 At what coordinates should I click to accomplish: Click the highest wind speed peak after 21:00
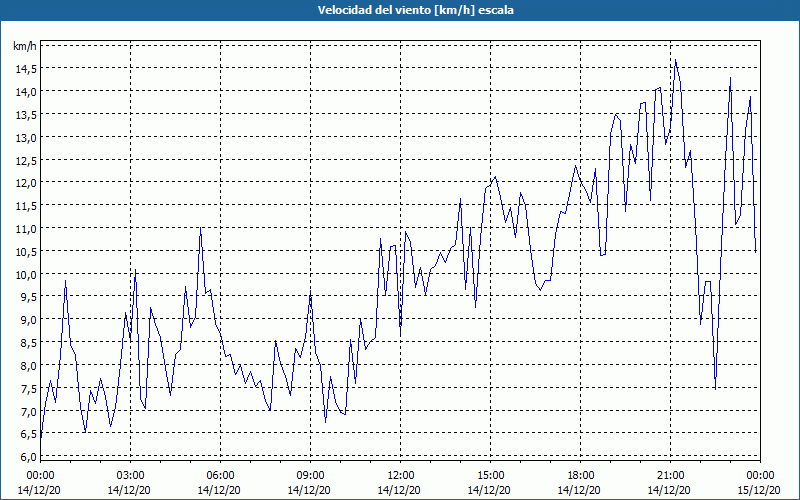676,60
